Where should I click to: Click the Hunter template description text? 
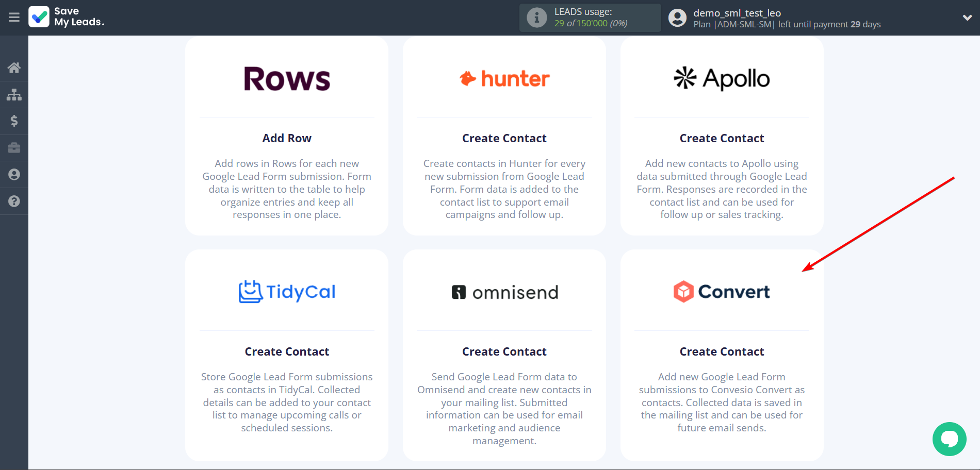(504, 189)
